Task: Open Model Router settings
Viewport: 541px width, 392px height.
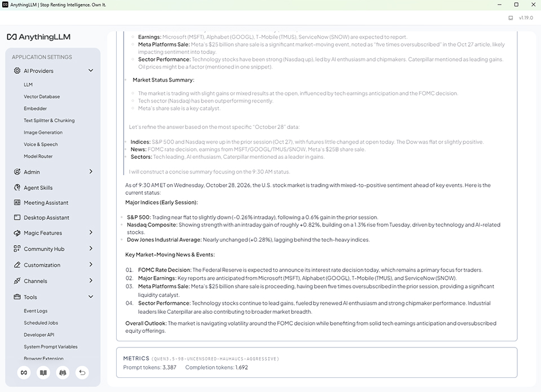Action: tap(38, 156)
